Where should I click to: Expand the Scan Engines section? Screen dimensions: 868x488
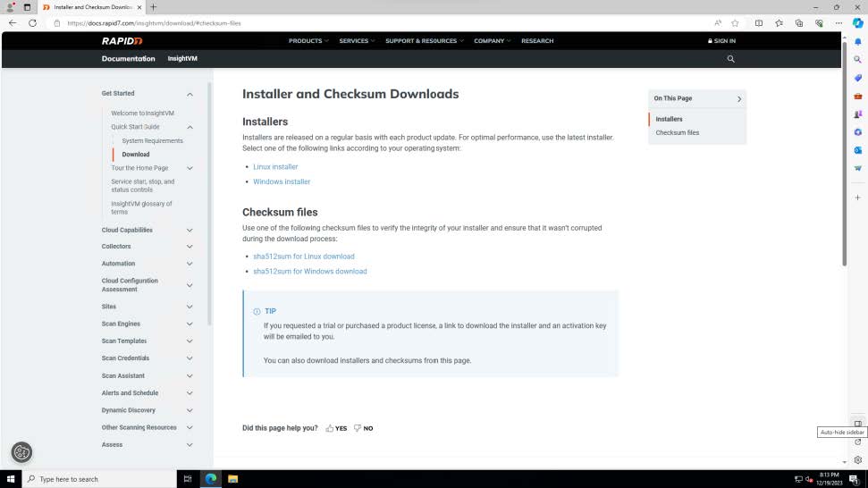pyautogui.click(x=190, y=324)
